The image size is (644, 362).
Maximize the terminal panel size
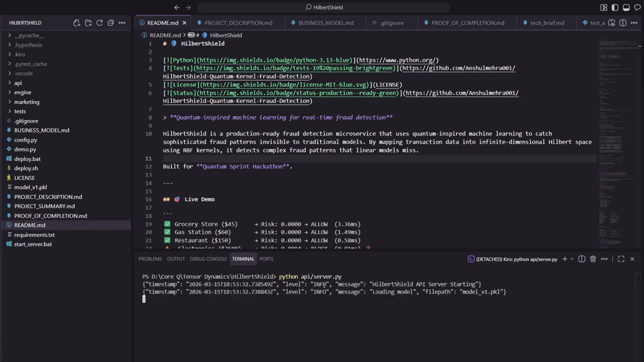[x=621, y=259]
